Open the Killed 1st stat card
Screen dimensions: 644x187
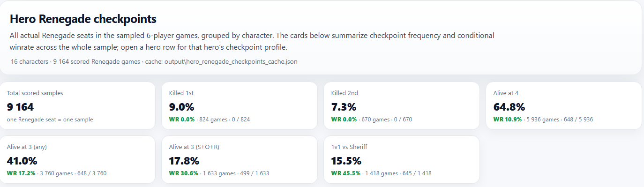click(240, 106)
